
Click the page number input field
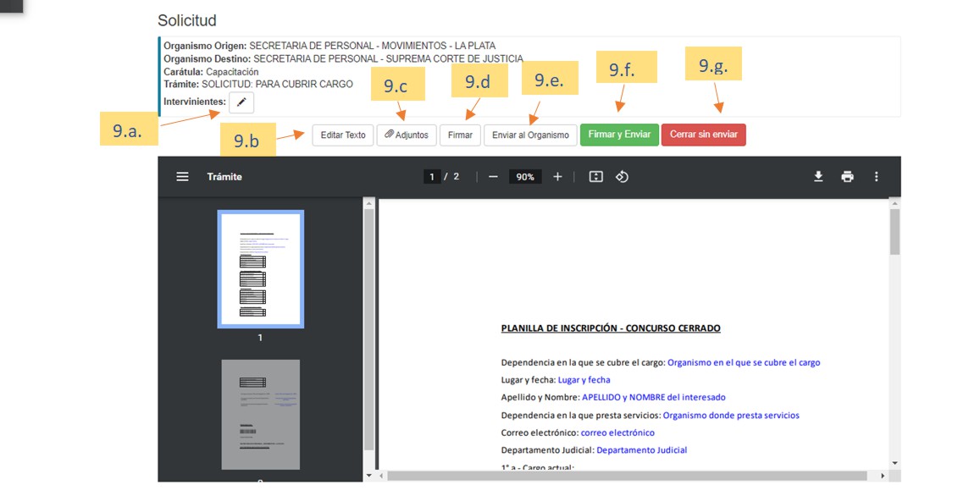(432, 177)
